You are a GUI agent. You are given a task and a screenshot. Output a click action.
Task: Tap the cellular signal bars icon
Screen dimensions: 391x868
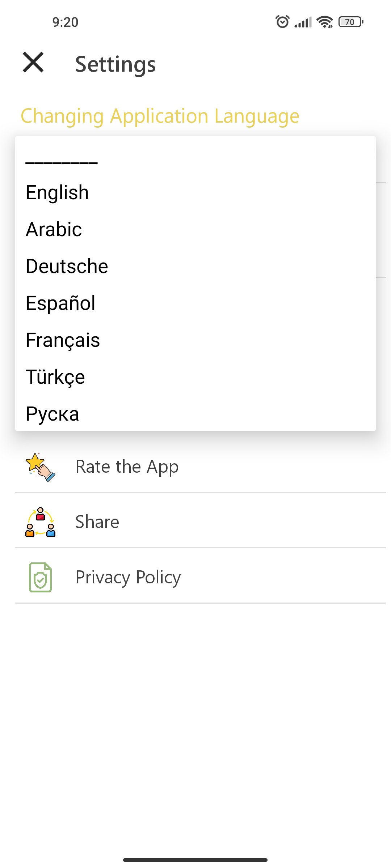303,22
